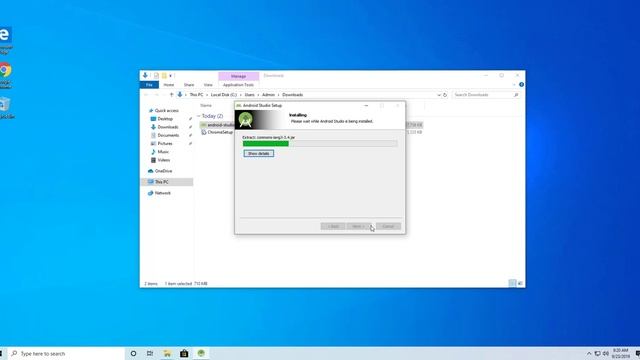Select Network in the navigation pane
Viewport: 640px width, 360px height.
tap(162, 193)
